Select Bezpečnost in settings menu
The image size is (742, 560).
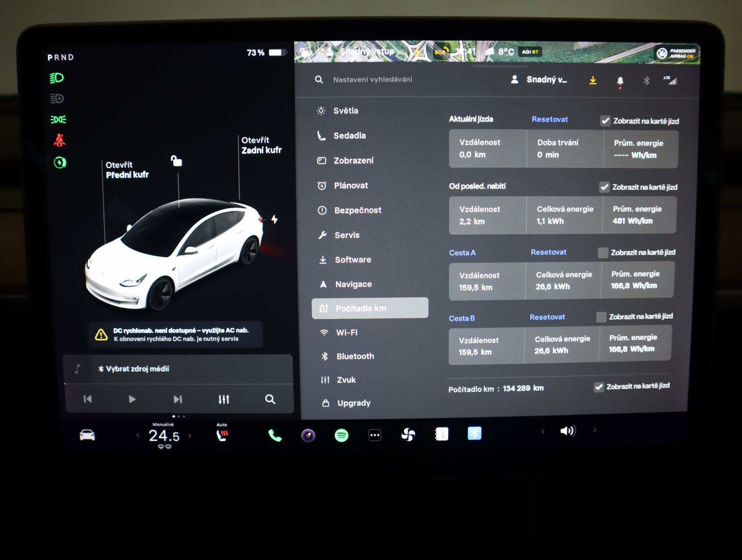357,210
